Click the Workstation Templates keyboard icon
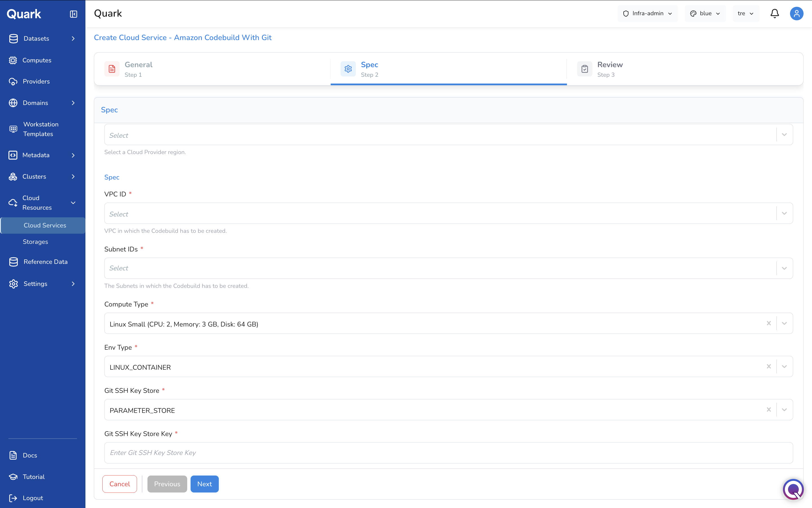The height and width of the screenshot is (508, 812). pos(13,129)
